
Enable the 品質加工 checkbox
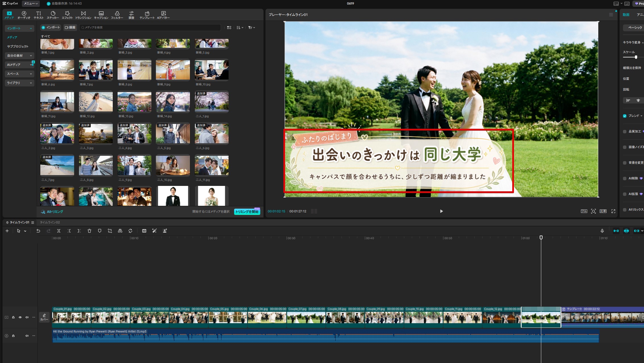pyautogui.click(x=625, y=132)
